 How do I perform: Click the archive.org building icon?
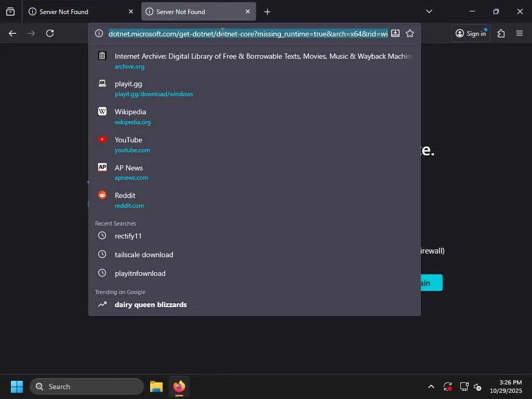pyautogui.click(x=102, y=56)
